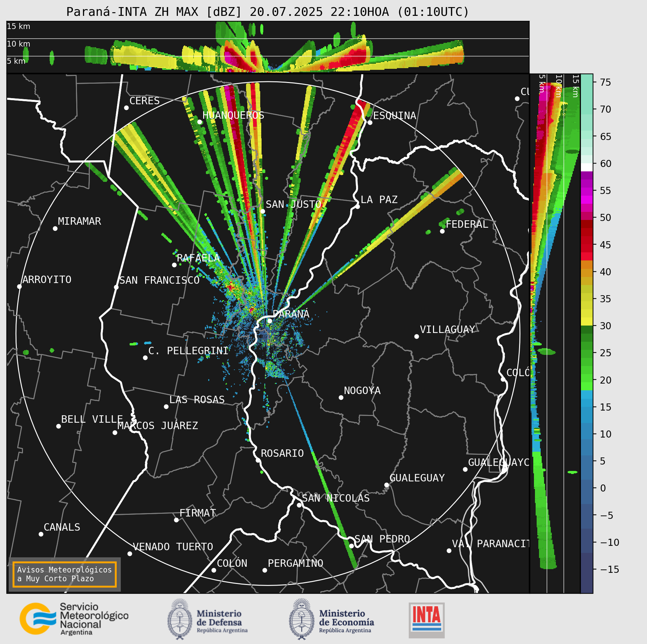This screenshot has width=647, height=644.
Task: Click the VENADO TUERTO label
Action: [x=173, y=547]
